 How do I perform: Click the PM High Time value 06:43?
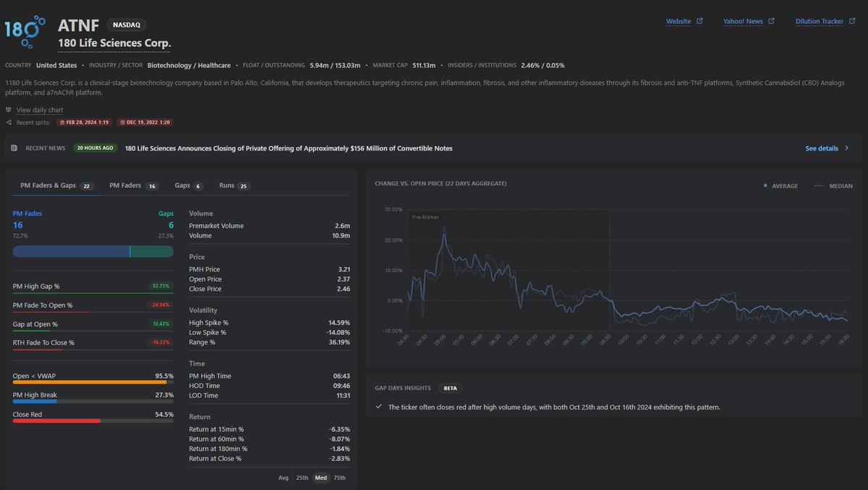(x=341, y=376)
